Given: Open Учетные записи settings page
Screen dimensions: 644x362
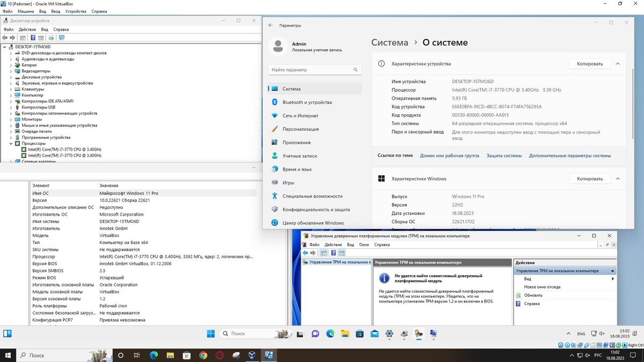Looking at the screenshot, I should click(x=315, y=156).
